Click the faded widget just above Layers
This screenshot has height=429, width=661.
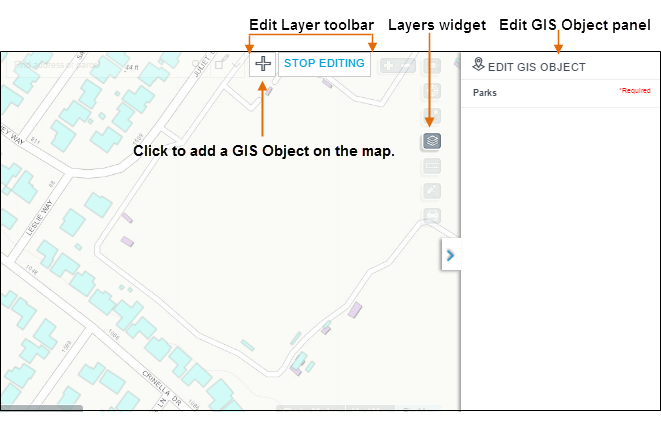coord(432,117)
